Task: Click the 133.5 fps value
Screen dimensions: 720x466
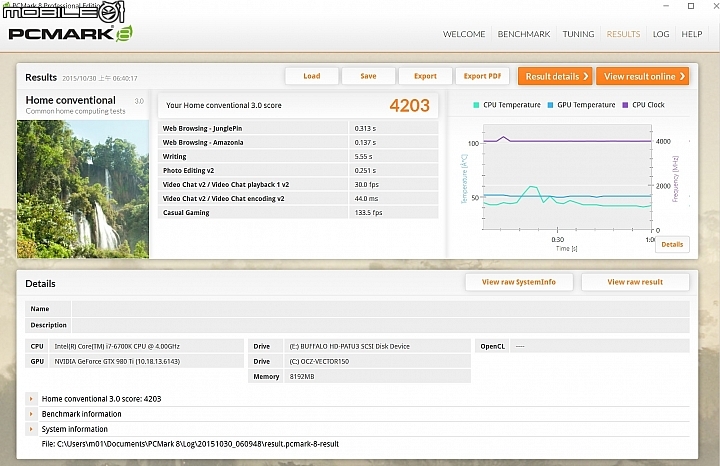Action: pos(368,213)
